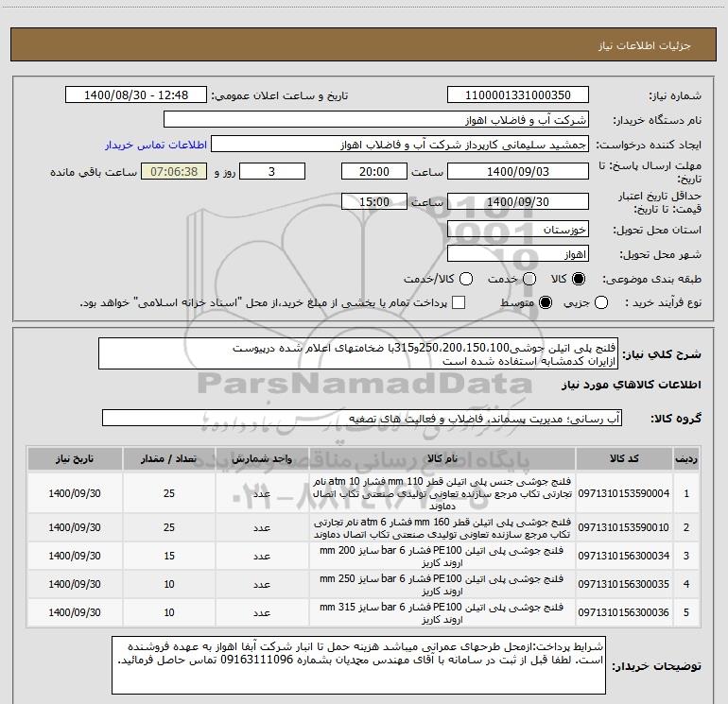Select product code 0971310156300035

624,584
